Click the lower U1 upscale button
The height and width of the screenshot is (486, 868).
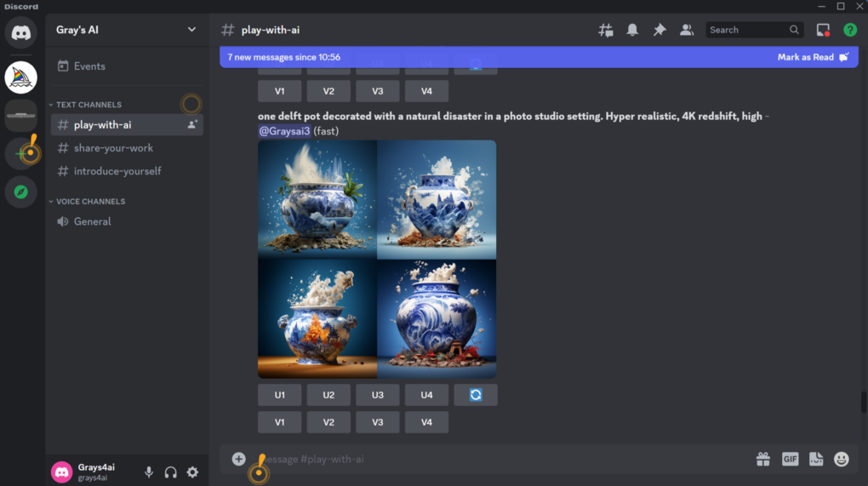click(280, 395)
